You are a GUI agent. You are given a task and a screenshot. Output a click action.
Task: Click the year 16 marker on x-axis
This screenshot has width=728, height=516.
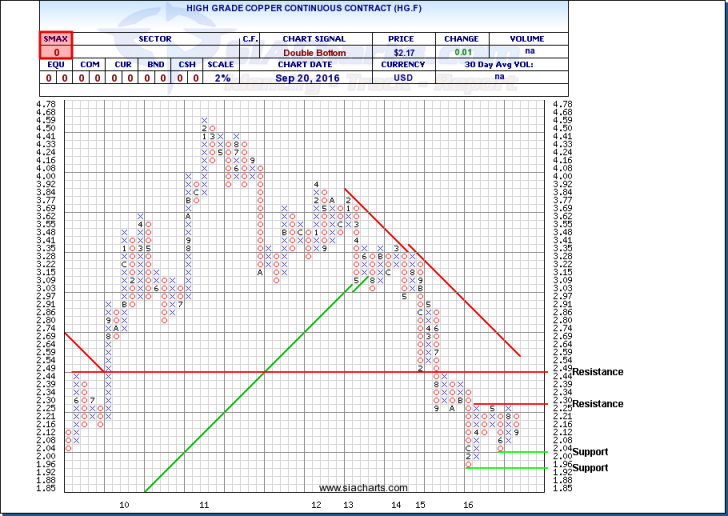click(x=468, y=506)
